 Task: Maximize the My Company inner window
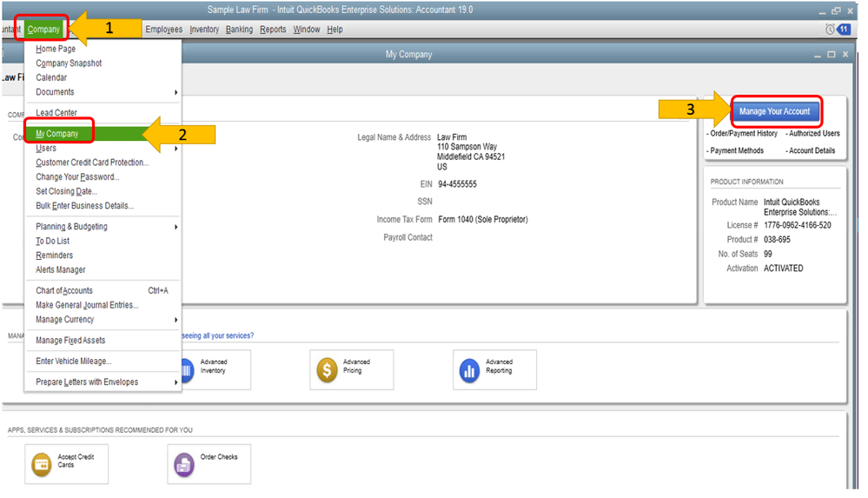click(831, 54)
